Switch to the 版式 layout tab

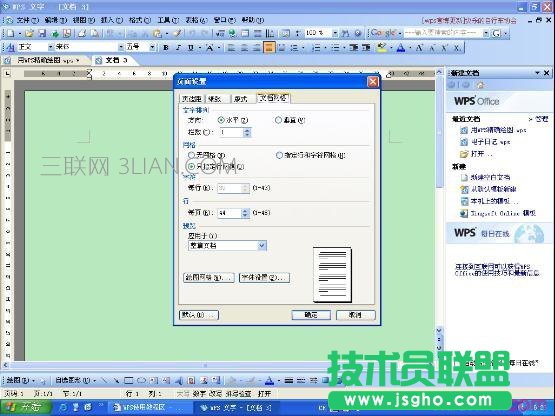[x=242, y=99]
